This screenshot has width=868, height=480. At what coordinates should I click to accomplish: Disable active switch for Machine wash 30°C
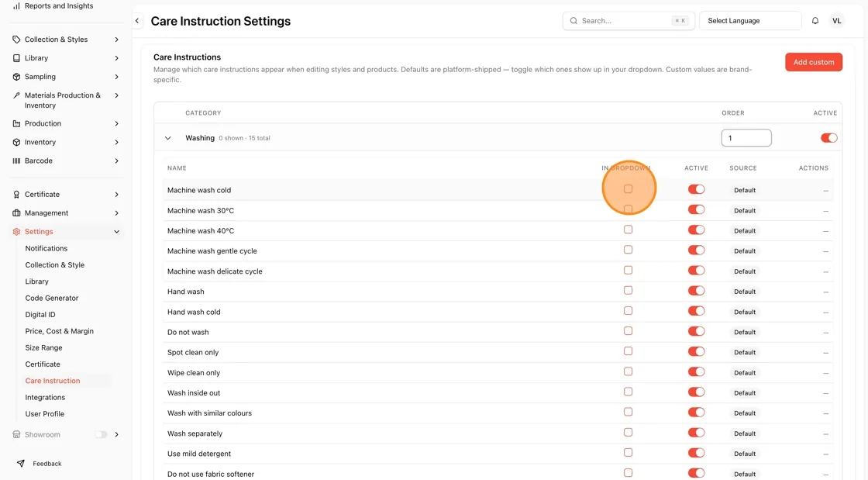[697, 209]
